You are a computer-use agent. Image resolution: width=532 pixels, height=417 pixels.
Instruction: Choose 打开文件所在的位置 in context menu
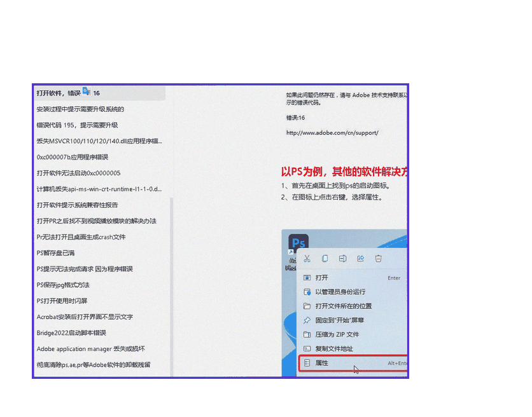pyautogui.click(x=352, y=306)
